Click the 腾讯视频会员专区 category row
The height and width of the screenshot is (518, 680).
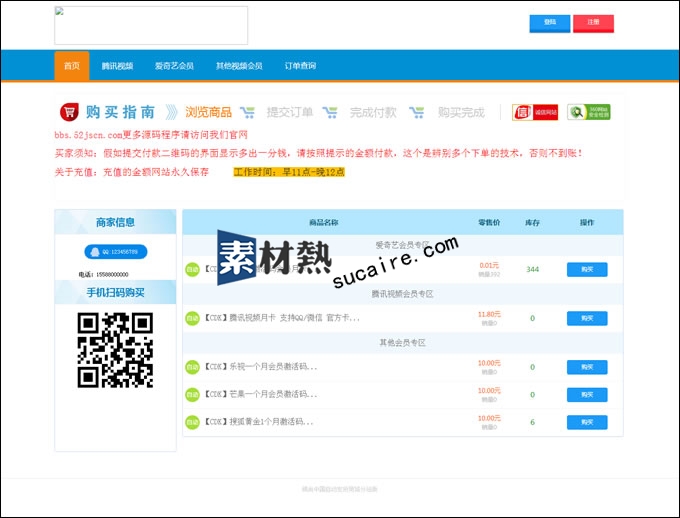click(x=403, y=294)
